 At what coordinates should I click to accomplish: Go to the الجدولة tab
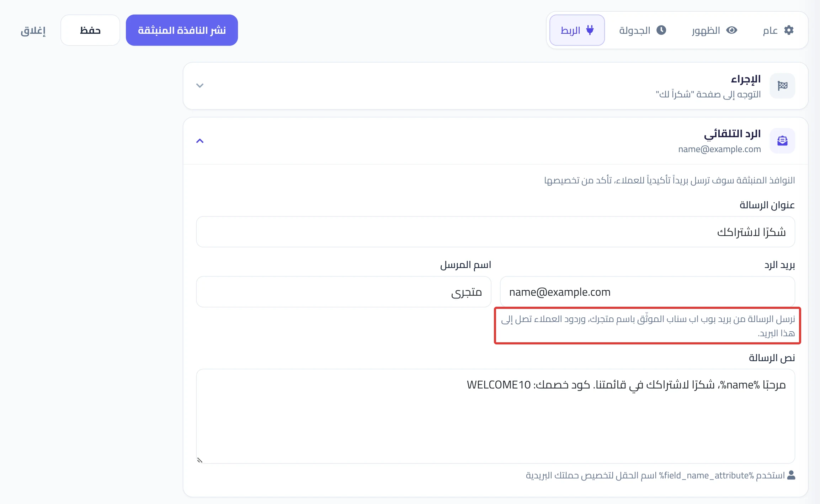point(643,30)
